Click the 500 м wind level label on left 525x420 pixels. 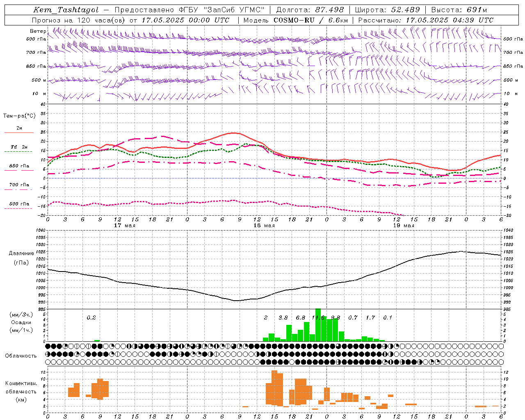(39, 80)
